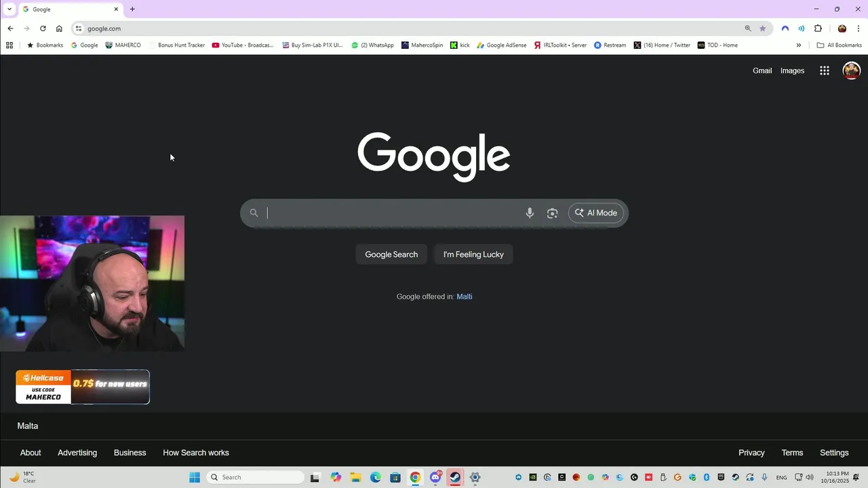Open a new tab with plus button

tap(132, 9)
